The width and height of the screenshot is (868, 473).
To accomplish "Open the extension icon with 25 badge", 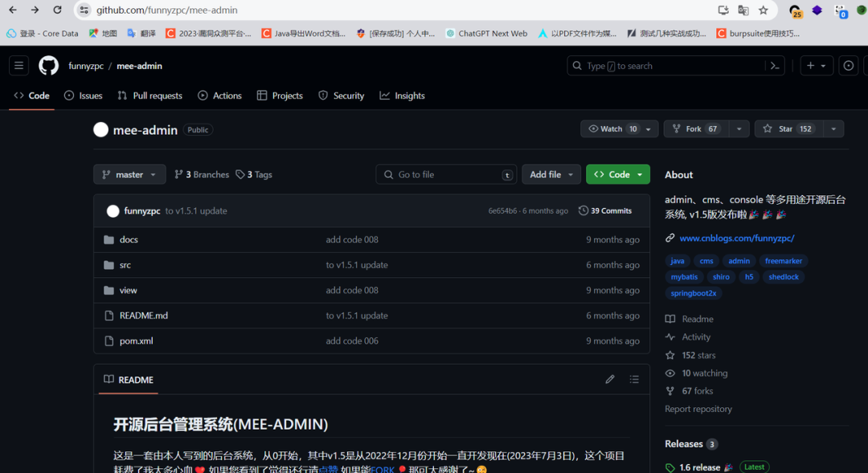I will point(796,10).
